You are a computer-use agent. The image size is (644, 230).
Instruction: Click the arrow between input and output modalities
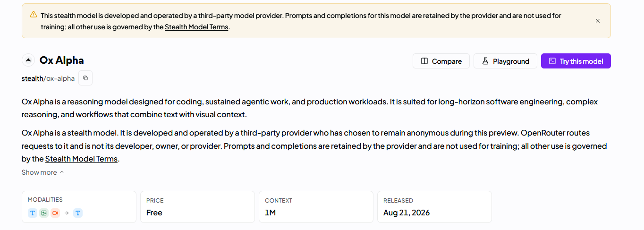pyautogui.click(x=67, y=213)
